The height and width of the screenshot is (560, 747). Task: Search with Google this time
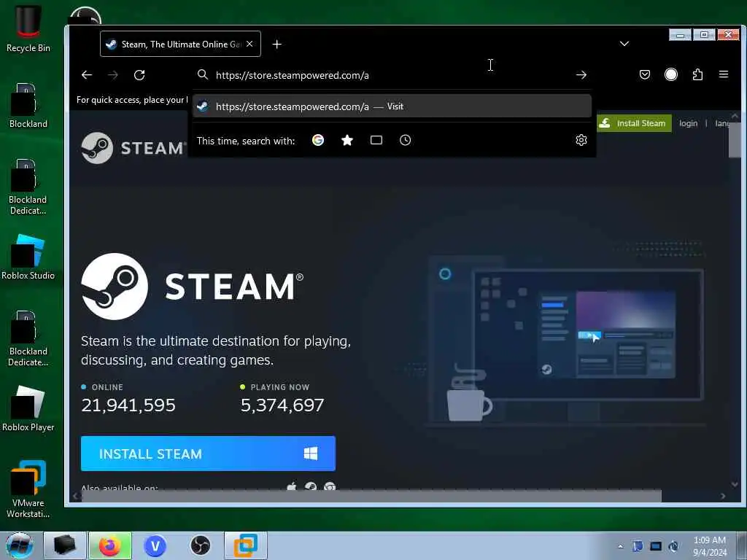click(318, 140)
